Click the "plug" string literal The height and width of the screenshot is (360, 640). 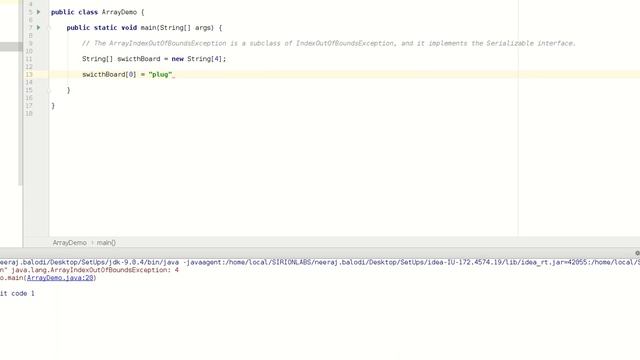pos(160,75)
